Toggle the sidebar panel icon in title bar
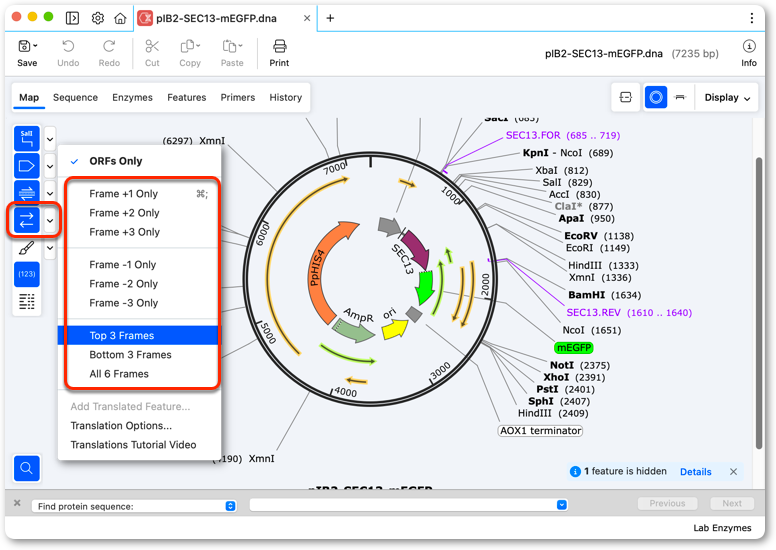Image resolution: width=776 pixels, height=550 pixels. tap(72, 18)
